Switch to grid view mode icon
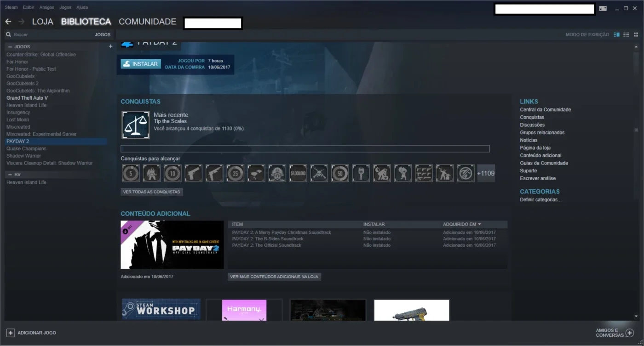 (636, 34)
